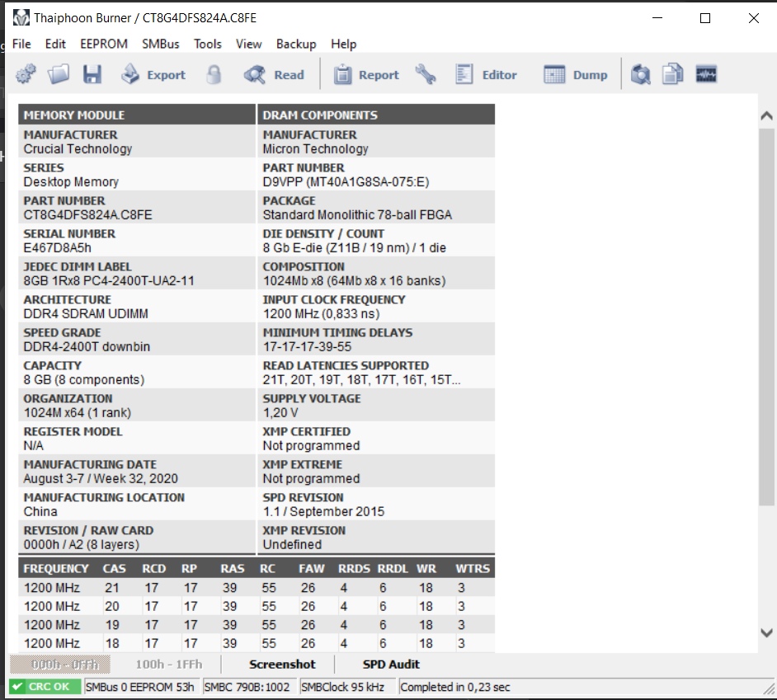Click CAS value 18 in timing table
This screenshot has width=777, height=700.
tap(112, 644)
